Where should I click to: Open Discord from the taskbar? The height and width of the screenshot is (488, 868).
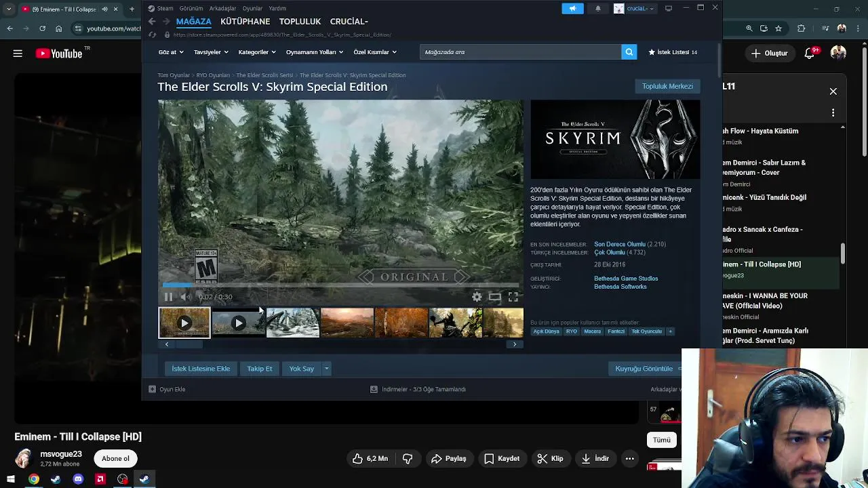pyautogui.click(x=78, y=479)
